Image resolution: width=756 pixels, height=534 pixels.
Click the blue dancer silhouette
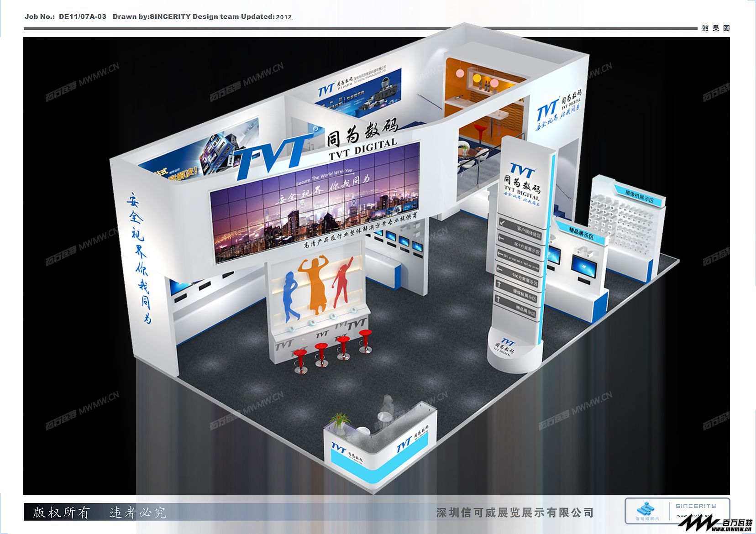[x=290, y=297]
